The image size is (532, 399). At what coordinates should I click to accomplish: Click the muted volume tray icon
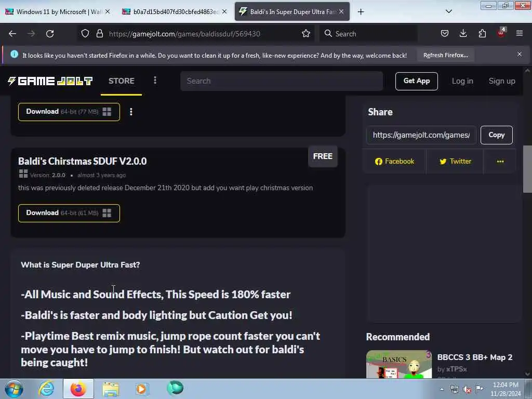467,390
